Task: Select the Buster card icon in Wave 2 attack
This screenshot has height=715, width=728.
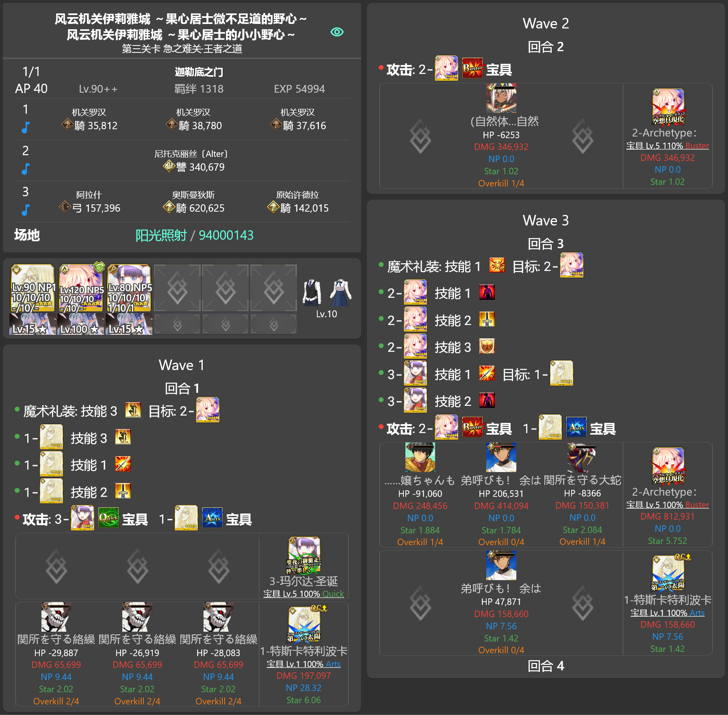Action: click(x=472, y=68)
